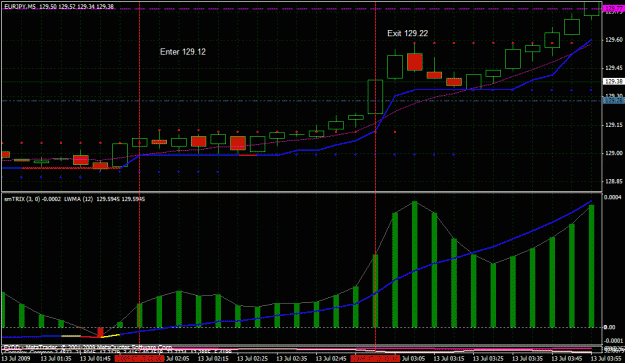The image size is (625, 363).
Task: Click the red histogram bar in smTRIX window
Action: (x=100, y=332)
